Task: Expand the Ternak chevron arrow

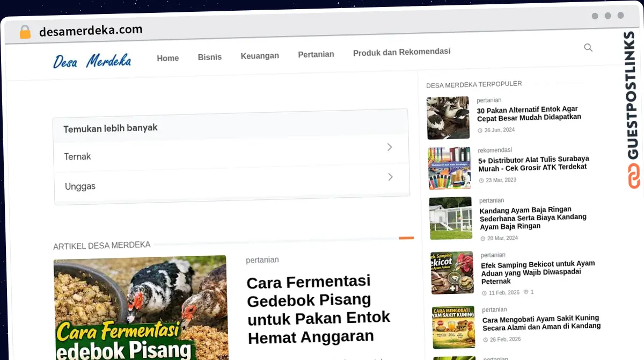Action: 390,147
